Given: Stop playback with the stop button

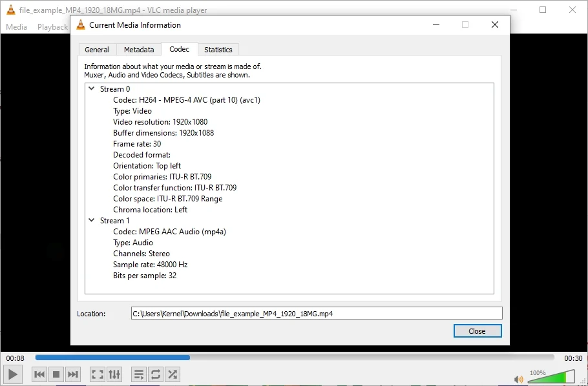Looking at the screenshot, I should 56,374.
